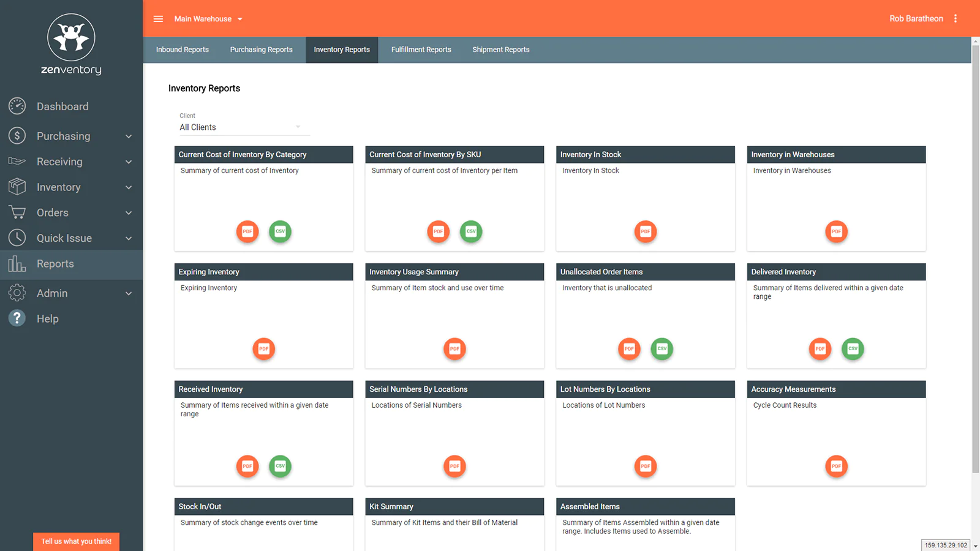Click the hamburger menu icon
980x551 pixels.
158,19
